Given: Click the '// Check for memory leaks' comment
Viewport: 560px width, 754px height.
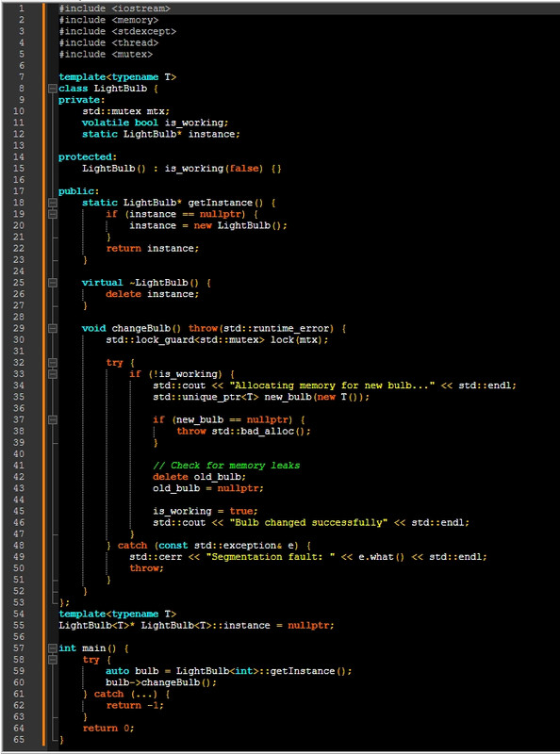Looking at the screenshot, I should (226, 466).
